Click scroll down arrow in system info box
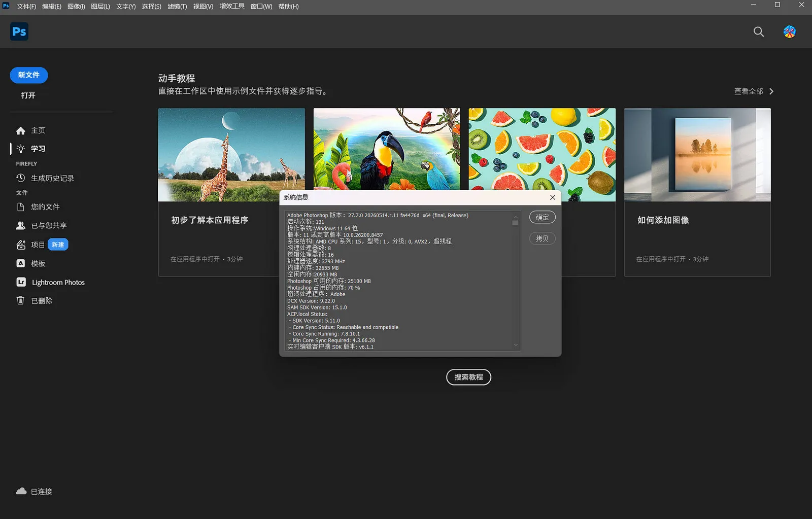The image size is (812, 519). pyautogui.click(x=516, y=345)
